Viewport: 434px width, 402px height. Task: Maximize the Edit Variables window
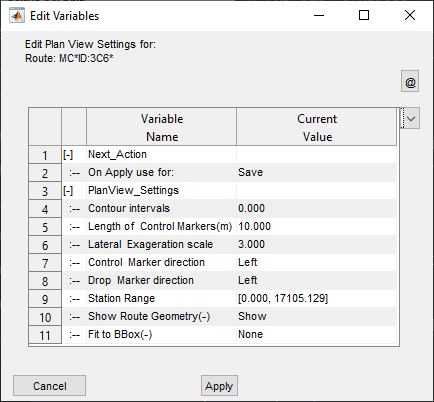click(x=364, y=15)
